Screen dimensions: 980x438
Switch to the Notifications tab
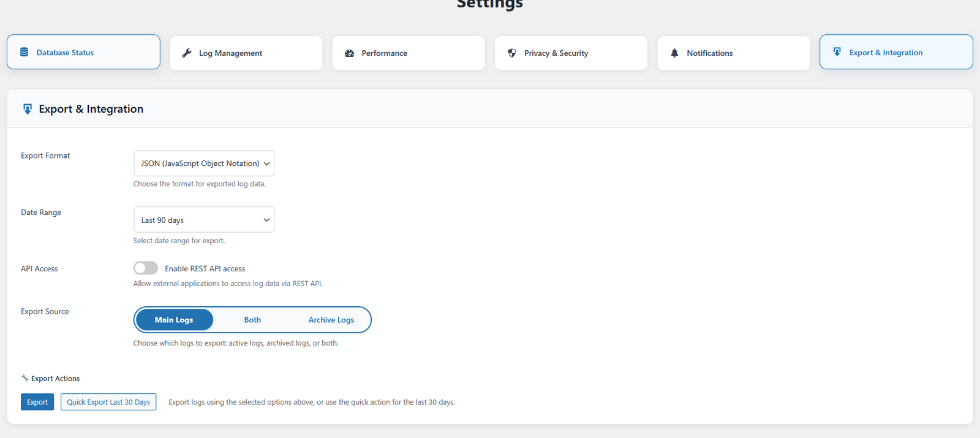point(734,53)
